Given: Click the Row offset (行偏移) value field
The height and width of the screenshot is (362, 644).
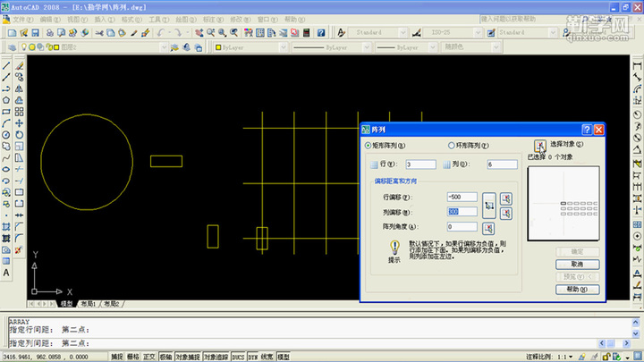Looking at the screenshot, I should pyautogui.click(x=462, y=197).
